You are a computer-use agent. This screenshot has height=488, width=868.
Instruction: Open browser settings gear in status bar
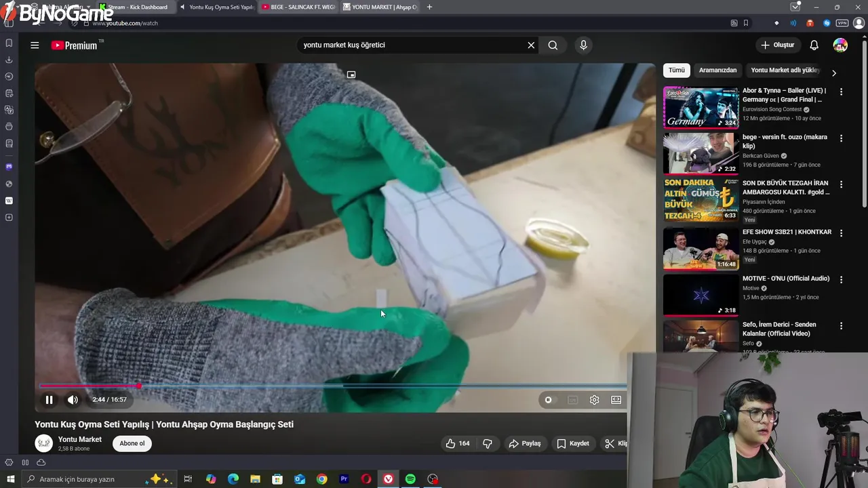pos(9,462)
